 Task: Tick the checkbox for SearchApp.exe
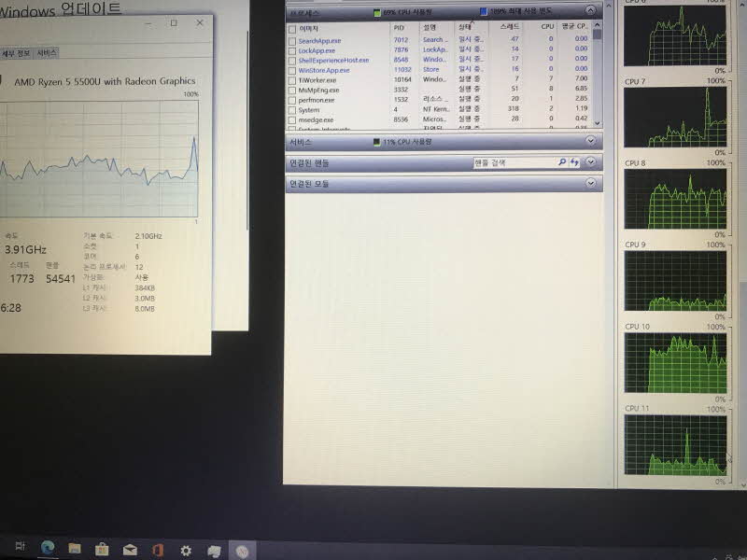click(x=292, y=41)
